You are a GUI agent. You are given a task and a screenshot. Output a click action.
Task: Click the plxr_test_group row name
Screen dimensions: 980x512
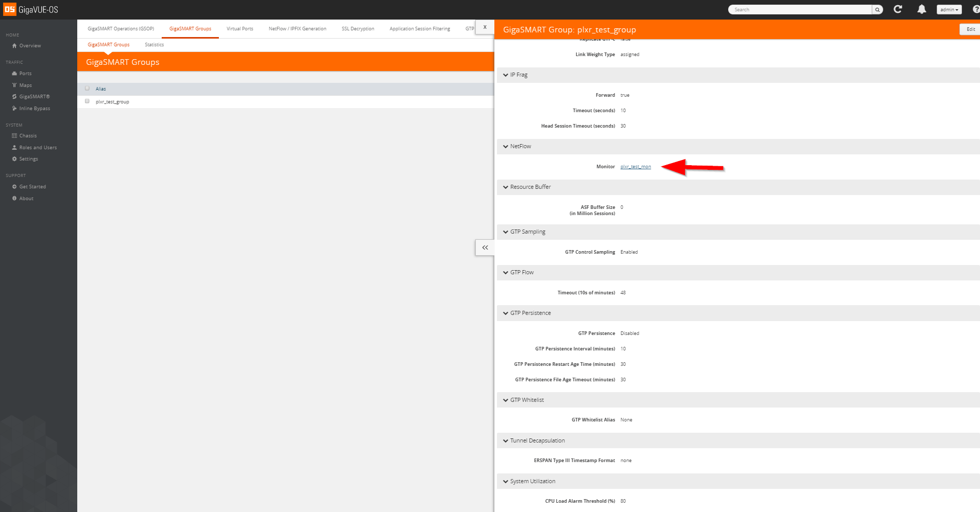112,102
